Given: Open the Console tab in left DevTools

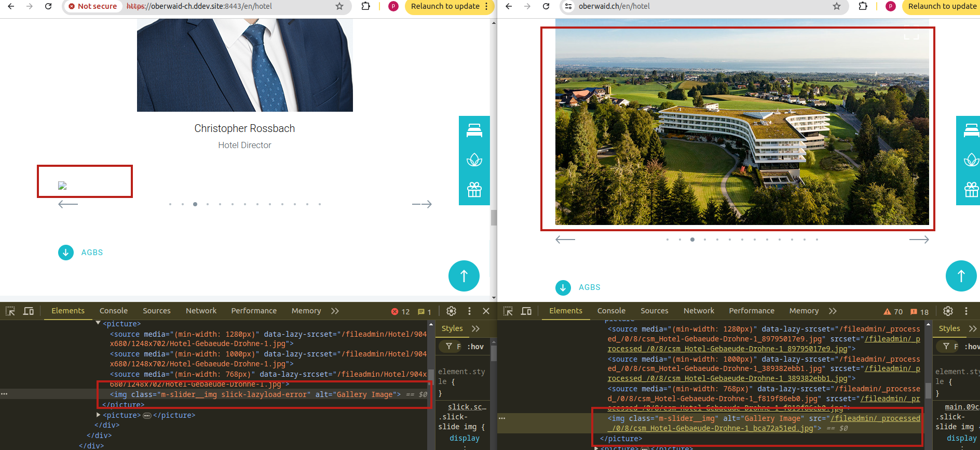Looking at the screenshot, I should [114, 311].
